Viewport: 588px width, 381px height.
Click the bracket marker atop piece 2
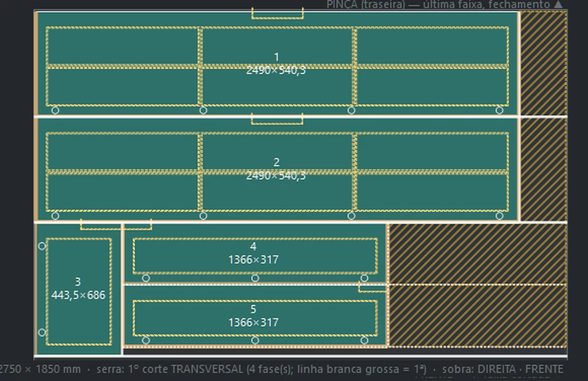click(277, 119)
